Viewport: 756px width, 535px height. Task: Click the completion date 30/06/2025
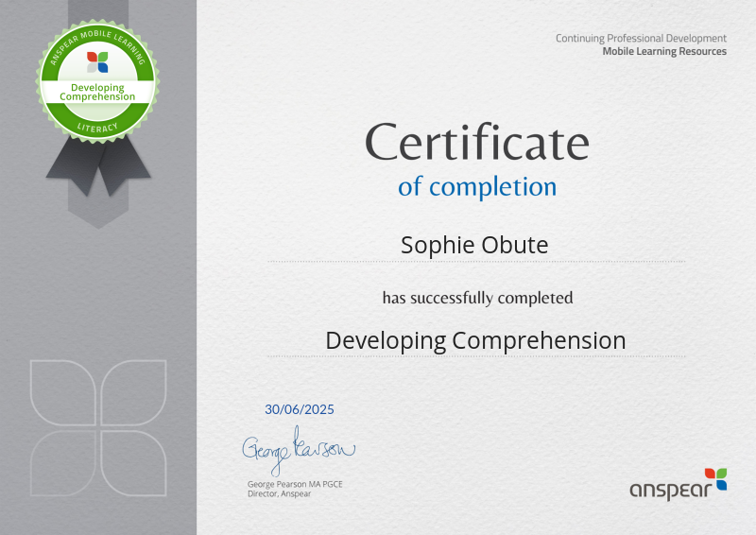tap(300, 409)
